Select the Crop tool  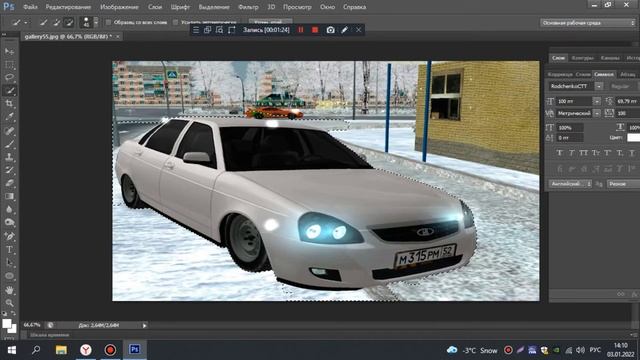point(9,104)
